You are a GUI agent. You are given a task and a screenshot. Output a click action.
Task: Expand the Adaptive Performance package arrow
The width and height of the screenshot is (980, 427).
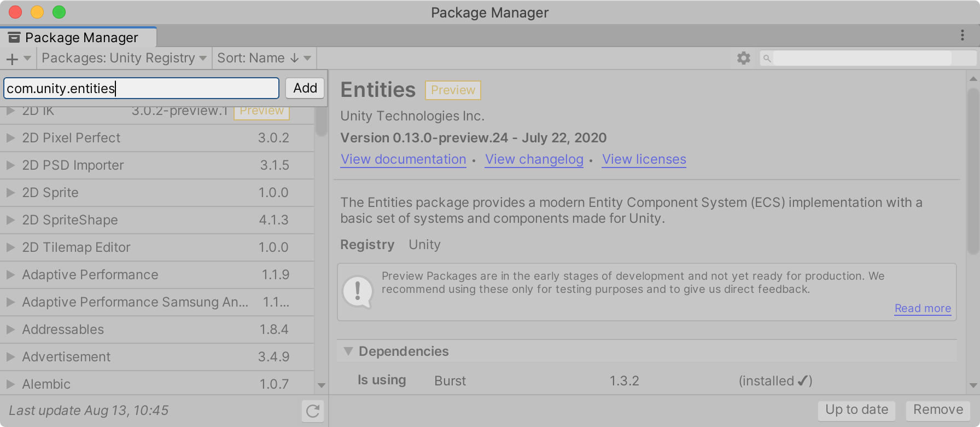(x=10, y=275)
